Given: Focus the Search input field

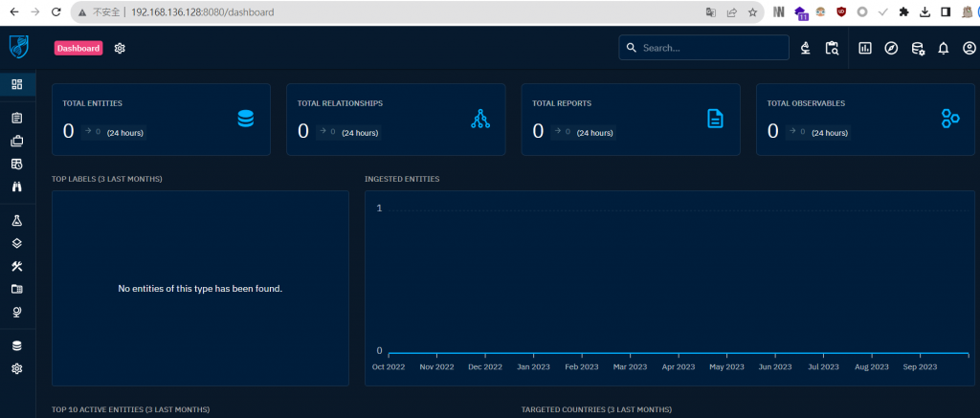Looking at the screenshot, I should (x=703, y=48).
